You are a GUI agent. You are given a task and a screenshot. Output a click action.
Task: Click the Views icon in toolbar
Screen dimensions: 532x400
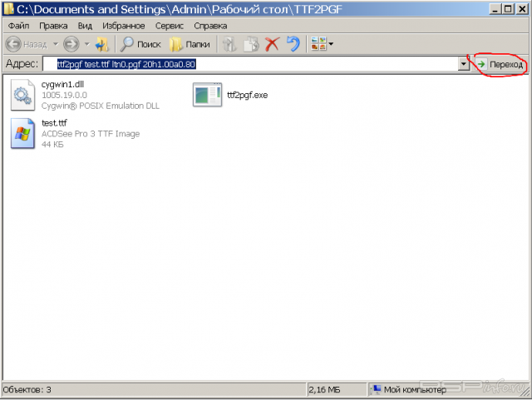(x=318, y=44)
